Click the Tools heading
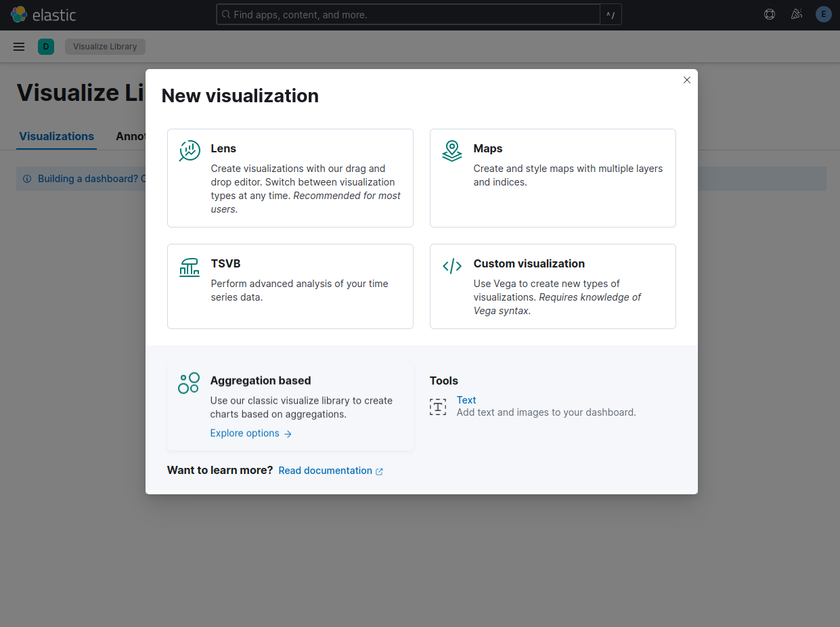 pos(444,381)
